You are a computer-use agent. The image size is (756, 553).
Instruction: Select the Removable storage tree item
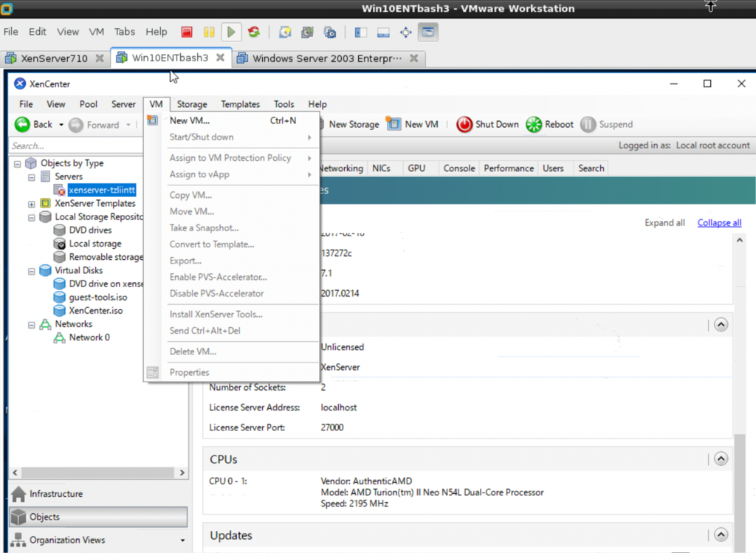(106, 257)
